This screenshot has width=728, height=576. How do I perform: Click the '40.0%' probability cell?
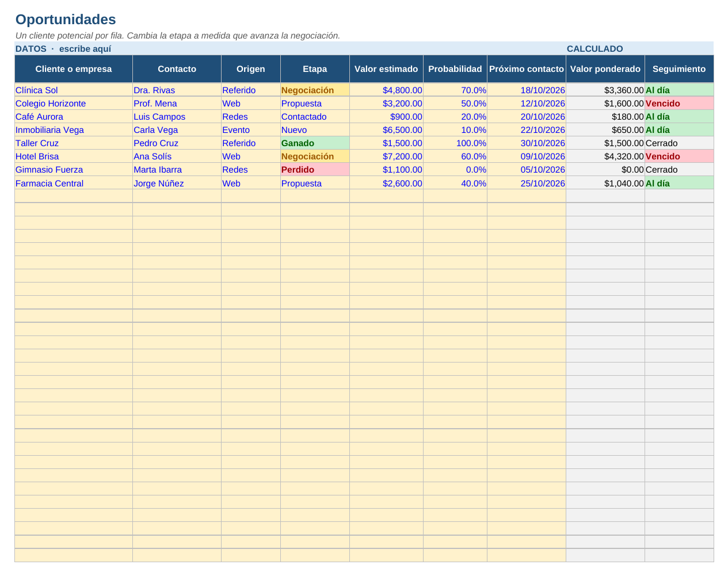(455, 183)
